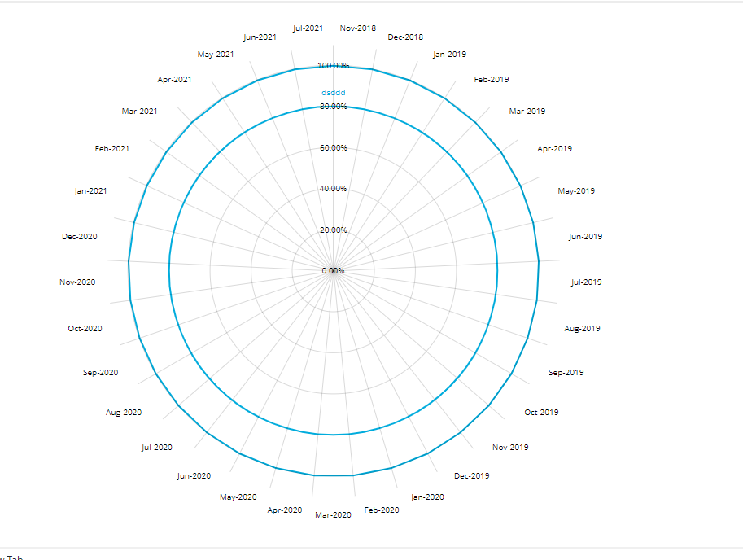This screenshot has width=743, height=560.
Task: Click the Aug-2020 axis label
Action: click(x=124, y=413)
